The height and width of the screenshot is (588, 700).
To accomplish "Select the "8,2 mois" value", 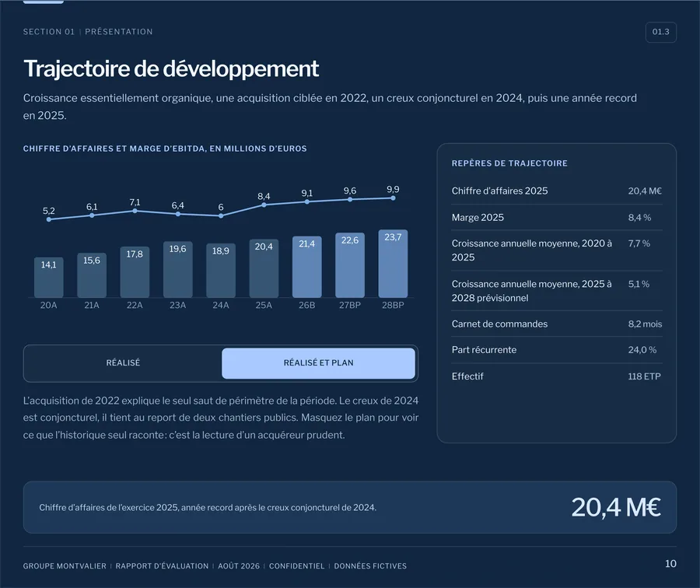I will pos(645,324).
